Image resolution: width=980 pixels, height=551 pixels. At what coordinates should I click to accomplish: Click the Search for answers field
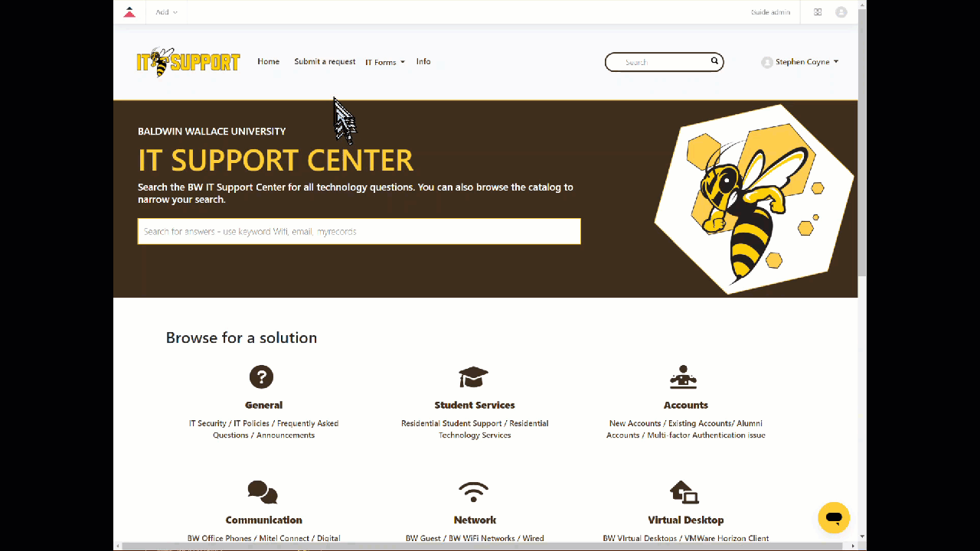point(359,231)
